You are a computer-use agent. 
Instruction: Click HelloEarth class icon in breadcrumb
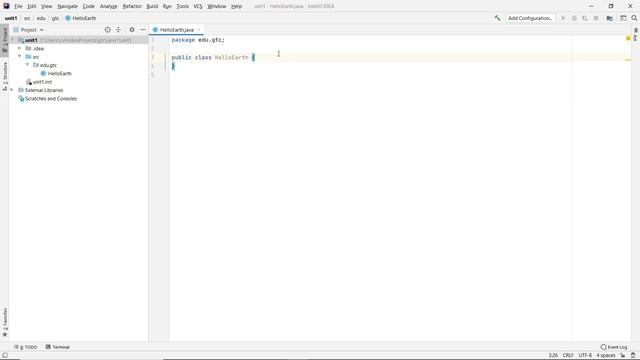click(68, 18)
